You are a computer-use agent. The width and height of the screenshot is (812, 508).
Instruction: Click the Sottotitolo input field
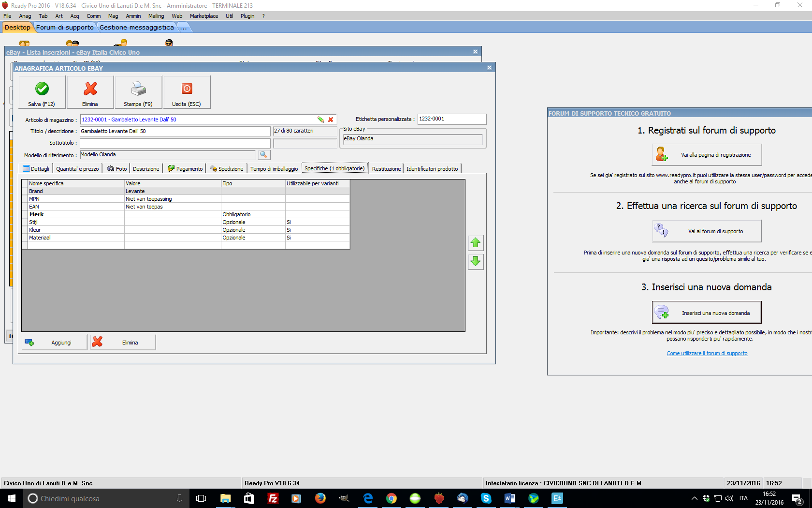point(175,143)
